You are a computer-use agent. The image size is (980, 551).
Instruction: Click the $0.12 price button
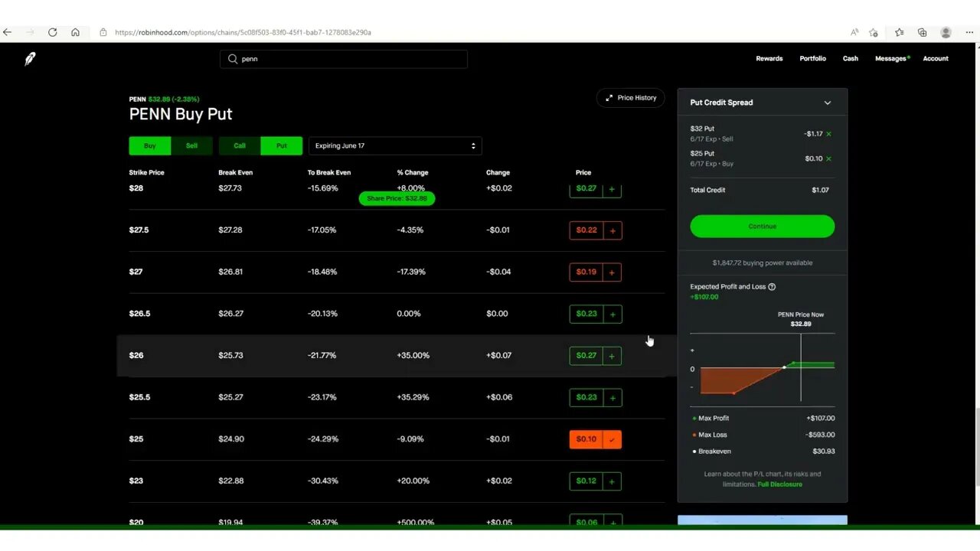point(586,481)
